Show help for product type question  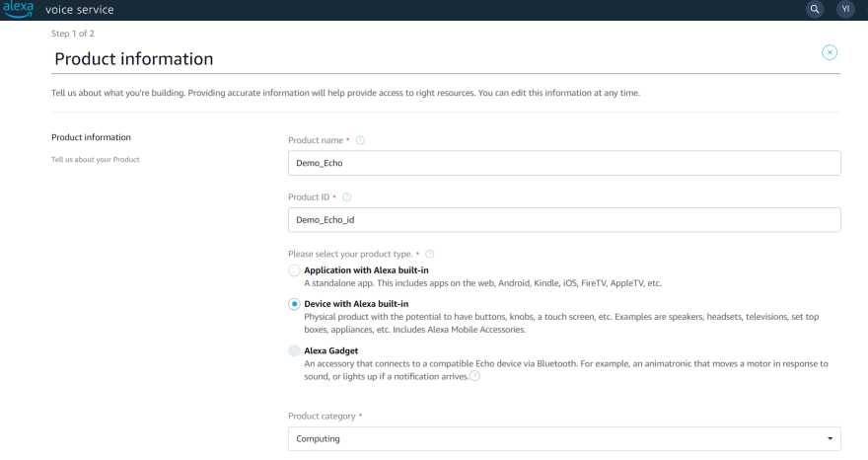[x=430, y=254]
